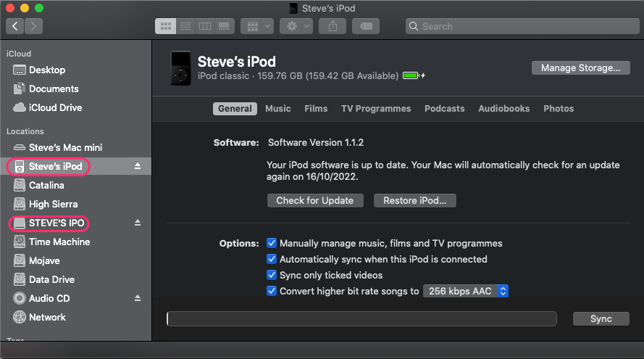
Task: Toggle Sync only ticked videos checkbox
Action: (272, 275)
